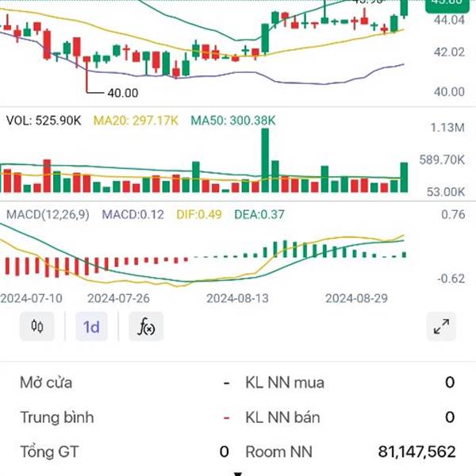Click the Tổng GT row label
The image size is (476, 476).
click(49, 451)
